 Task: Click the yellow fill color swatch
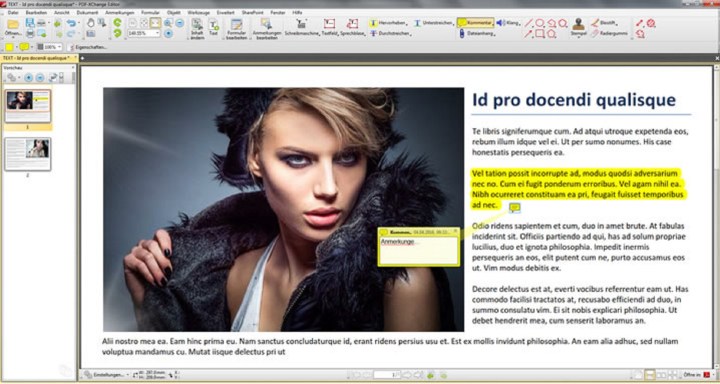pos(9,47)
